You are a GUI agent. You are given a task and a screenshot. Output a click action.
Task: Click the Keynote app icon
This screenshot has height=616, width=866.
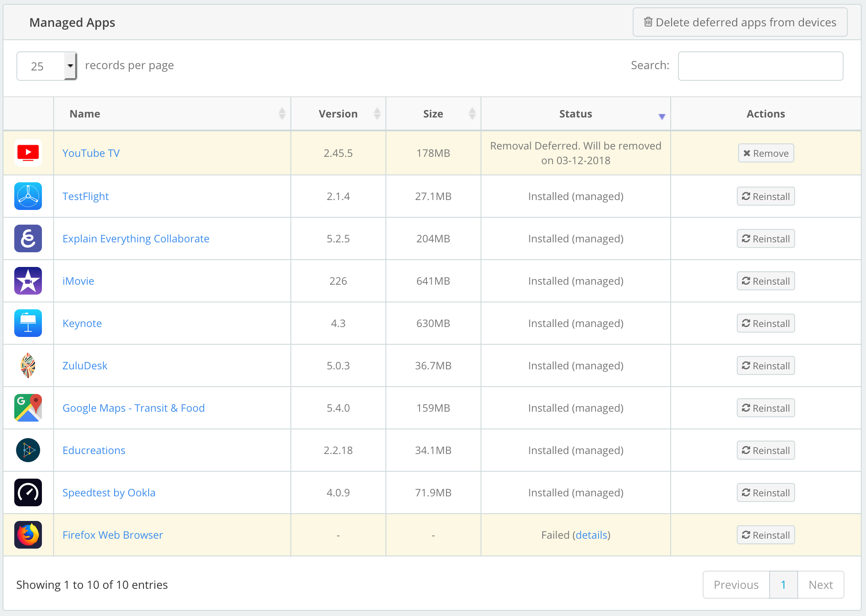[28, 323]
